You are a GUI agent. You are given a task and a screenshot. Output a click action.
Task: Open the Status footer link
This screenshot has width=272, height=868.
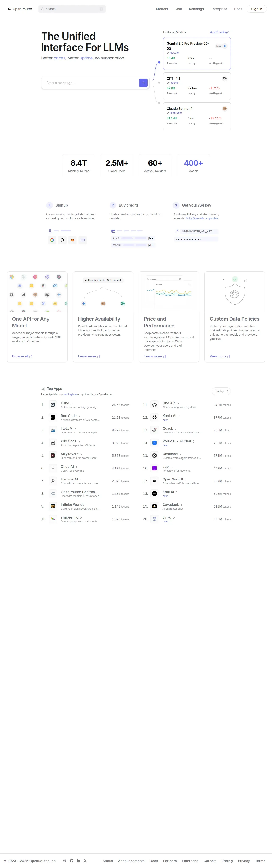108,861
